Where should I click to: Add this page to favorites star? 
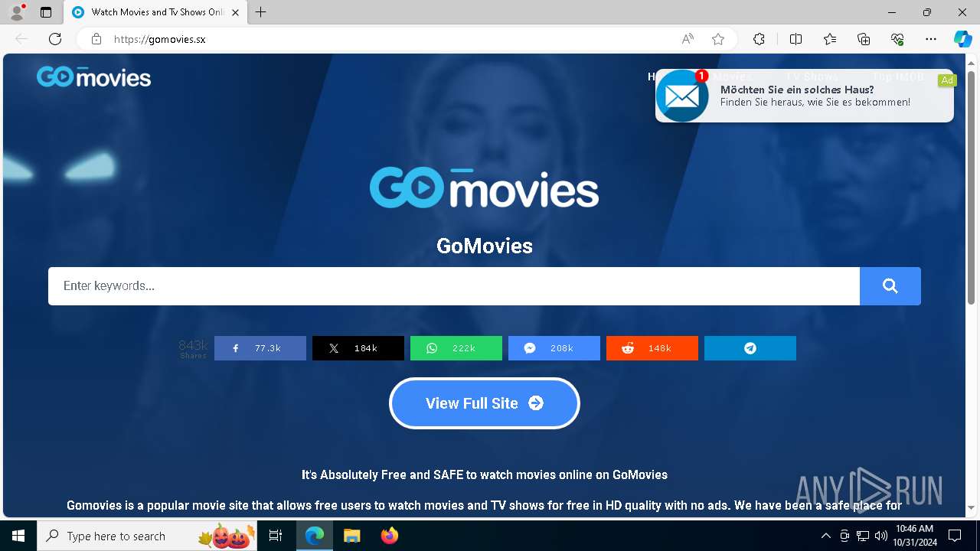pos(718,39)
